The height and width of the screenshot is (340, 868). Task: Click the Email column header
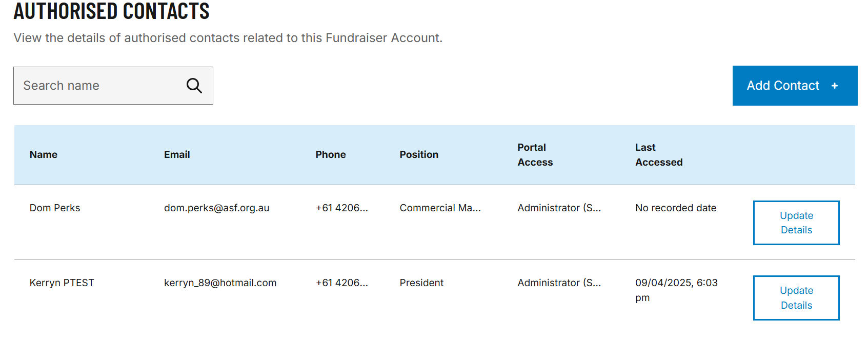tap(177, 154)
